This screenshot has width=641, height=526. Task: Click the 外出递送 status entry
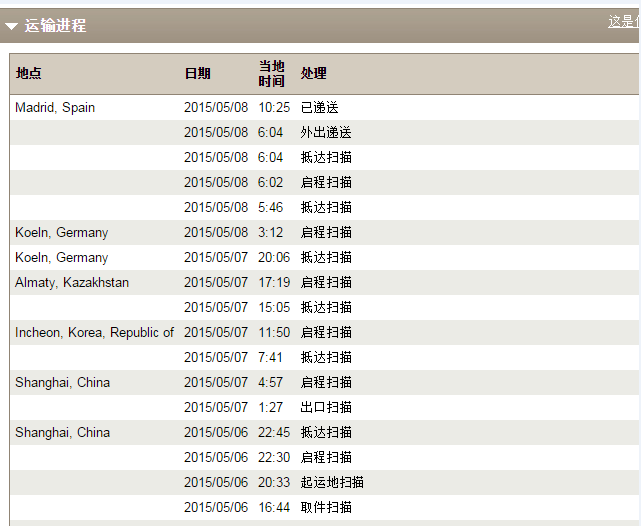click(x=326, y=133)
